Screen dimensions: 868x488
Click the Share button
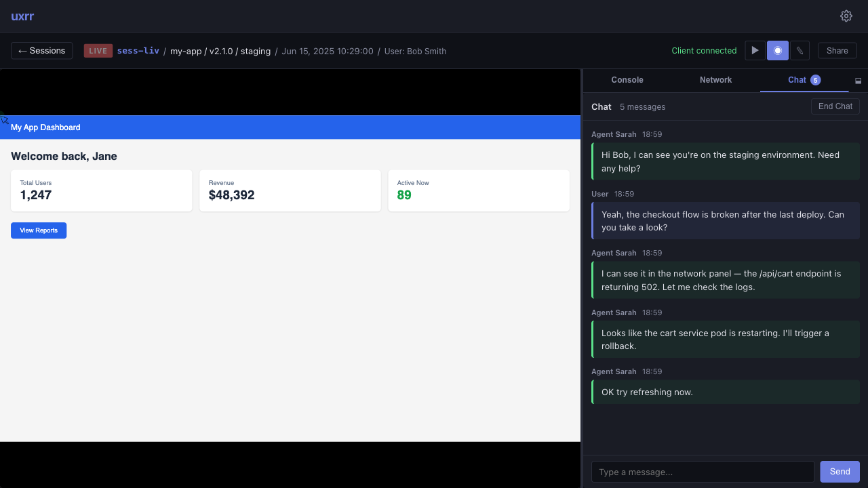[837, 51]
